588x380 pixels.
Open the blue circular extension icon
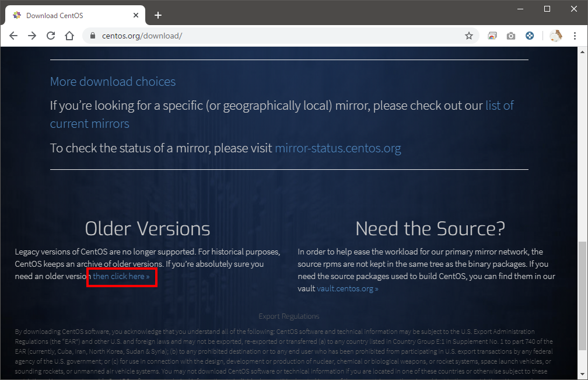click(530, 36)
